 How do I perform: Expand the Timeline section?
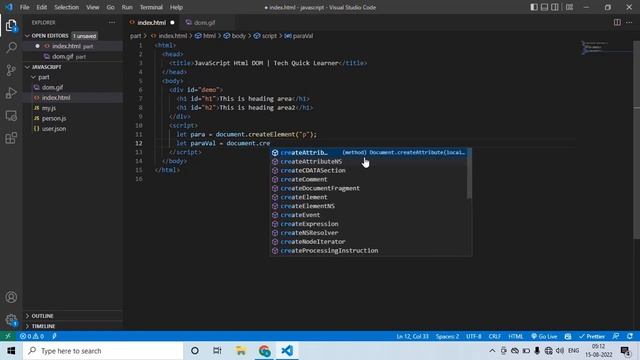(x=43, y=326)
